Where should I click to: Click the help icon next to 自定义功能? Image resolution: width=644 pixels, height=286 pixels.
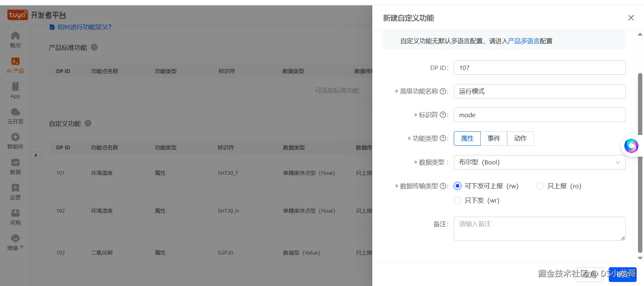click(88, 123)
